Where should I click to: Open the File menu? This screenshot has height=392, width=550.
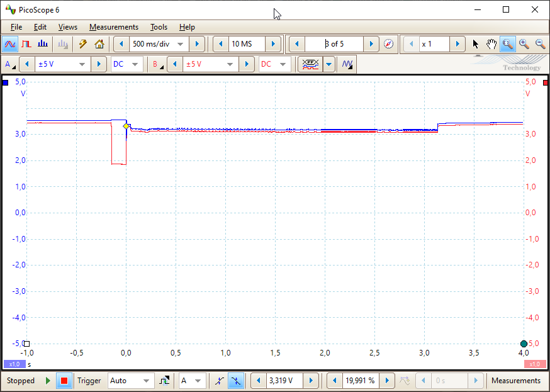point(16,27)
